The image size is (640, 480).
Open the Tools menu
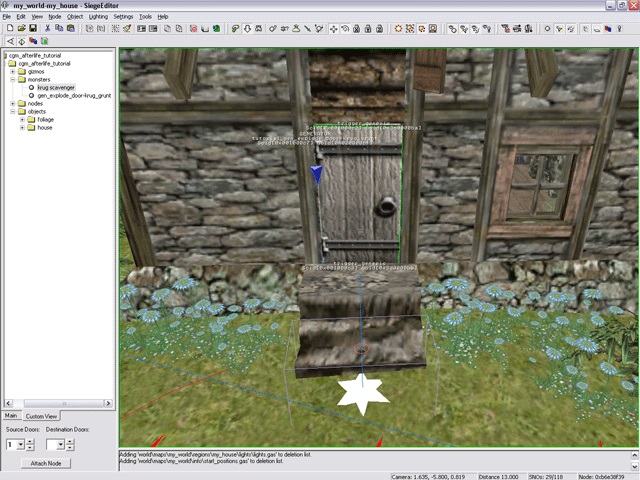[145, 17]
